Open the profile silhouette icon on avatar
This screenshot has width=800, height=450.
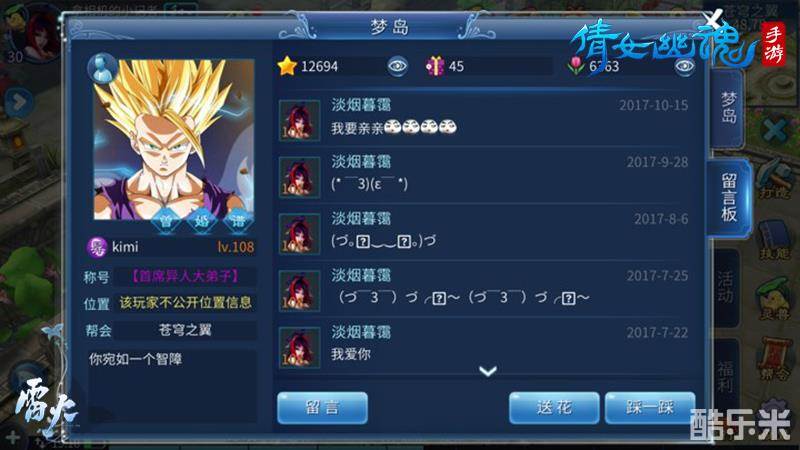click(103, 68)
